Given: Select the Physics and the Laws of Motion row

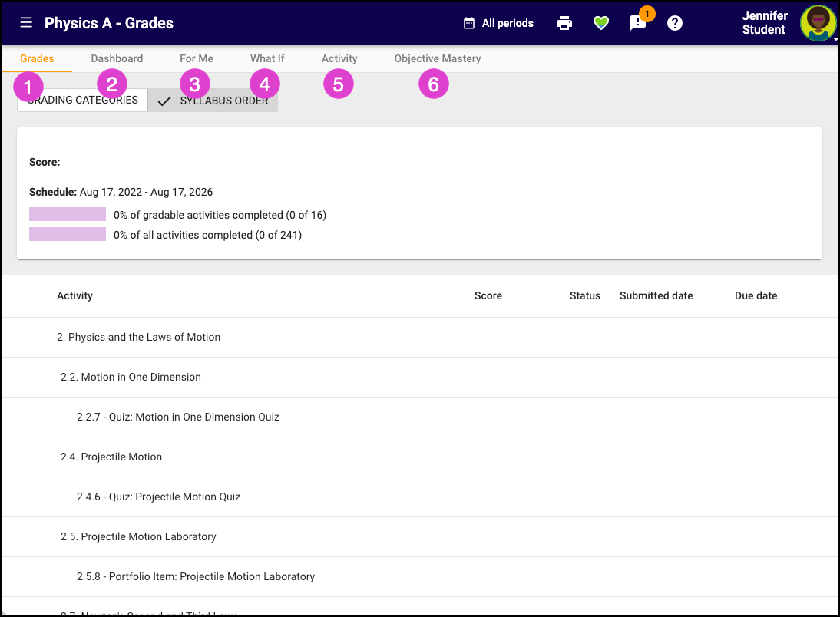Looking at the screenshot, I should [420, 338].
